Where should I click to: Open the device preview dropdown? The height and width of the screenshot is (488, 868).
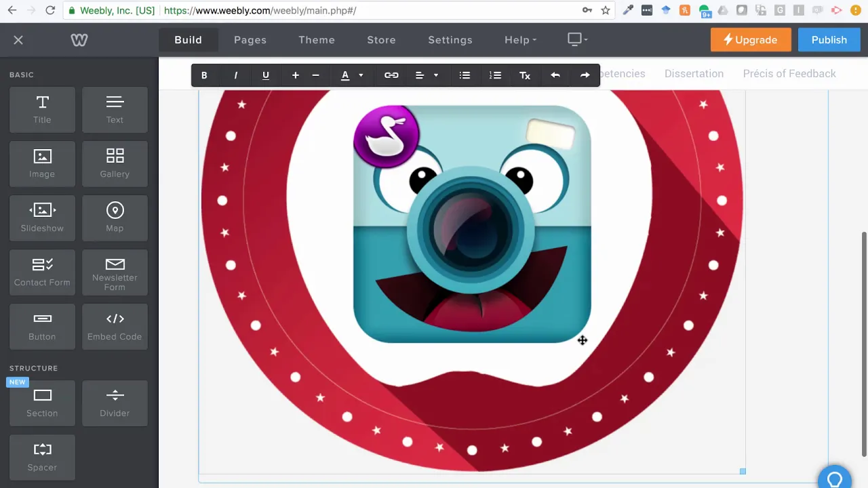click(578, 40)
